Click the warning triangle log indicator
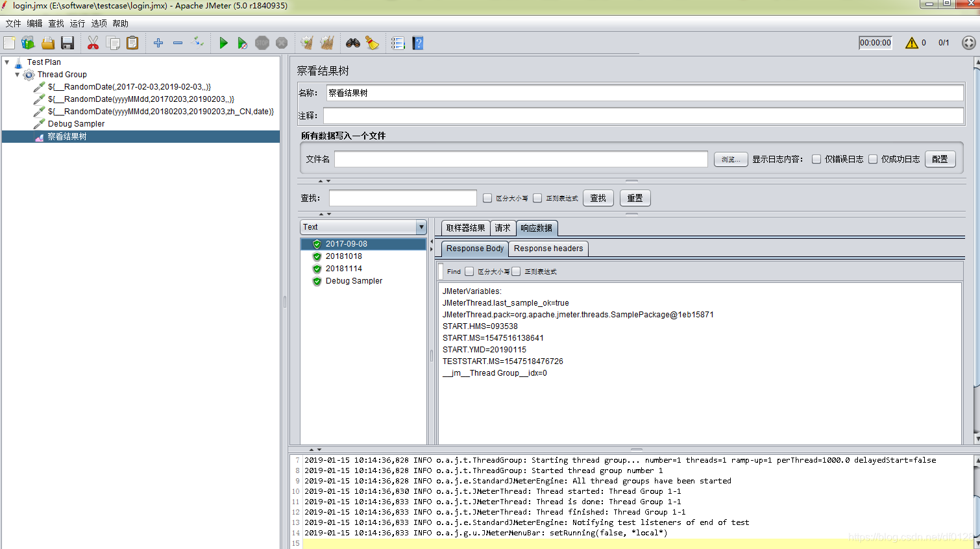980x549 pixels. (912, 43)
